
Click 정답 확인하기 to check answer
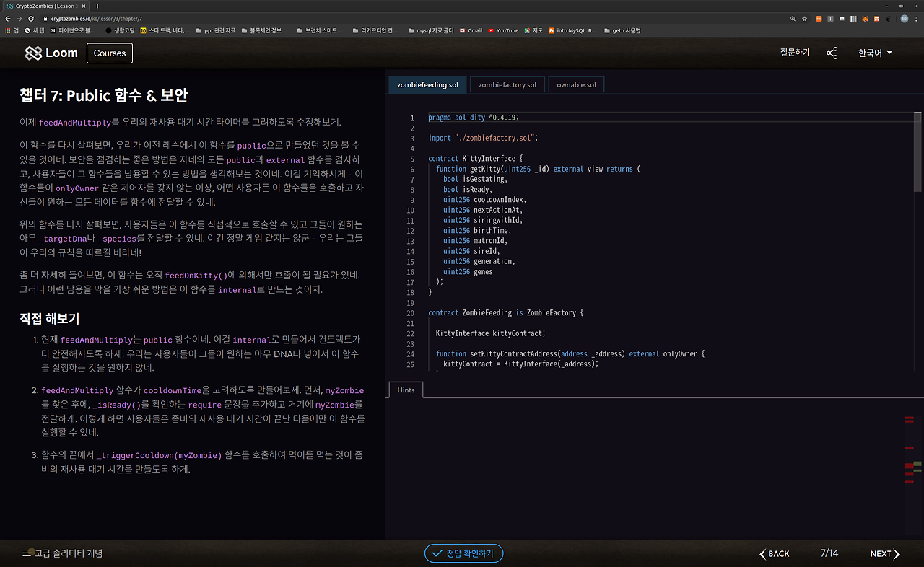point(463,553)
